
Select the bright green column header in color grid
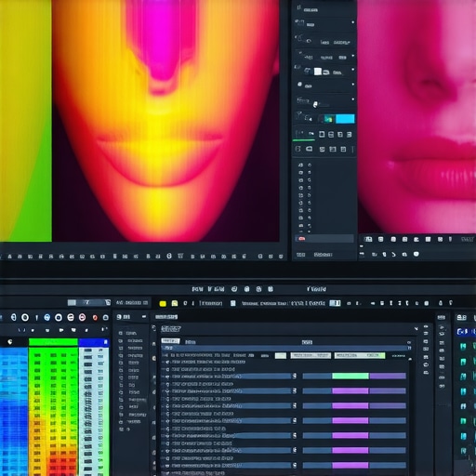click(53, 342)
